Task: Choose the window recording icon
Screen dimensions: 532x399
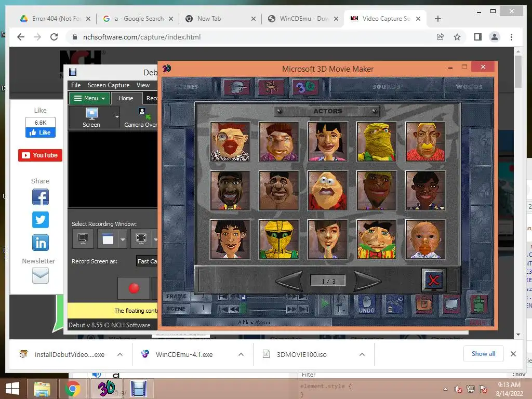Action: [x=108, y=239]
